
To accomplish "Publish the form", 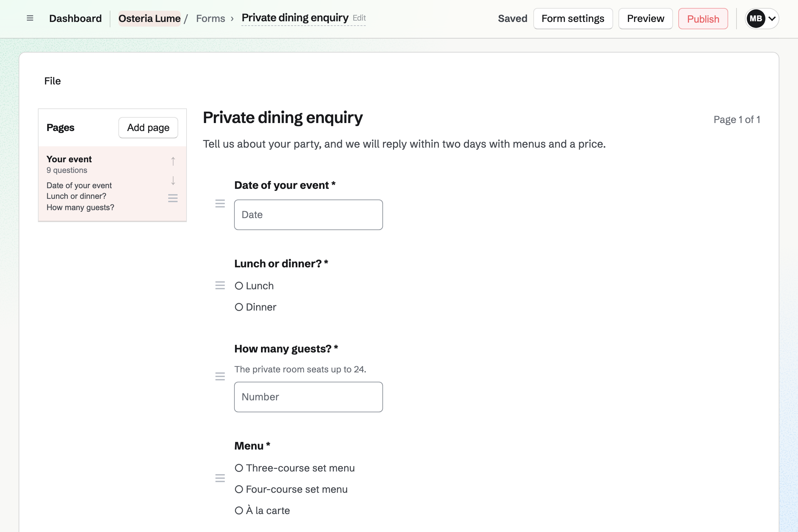I will pyautogui.click(x=703, y=19).
